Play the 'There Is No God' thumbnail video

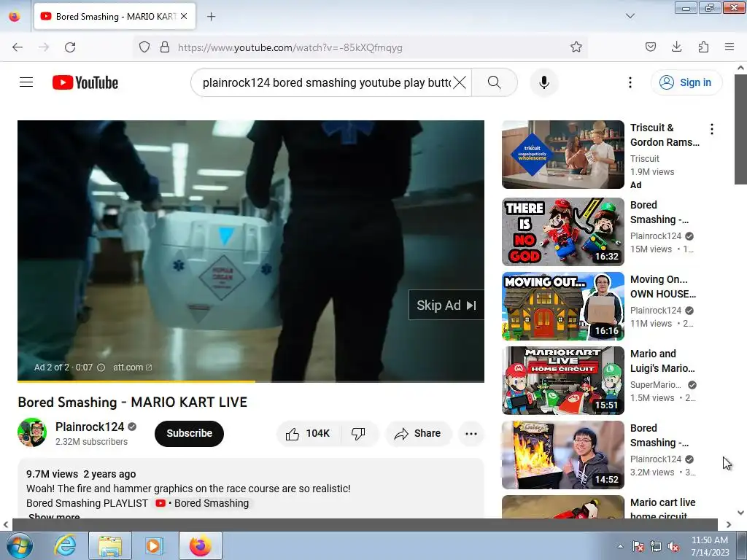[562, 232]
